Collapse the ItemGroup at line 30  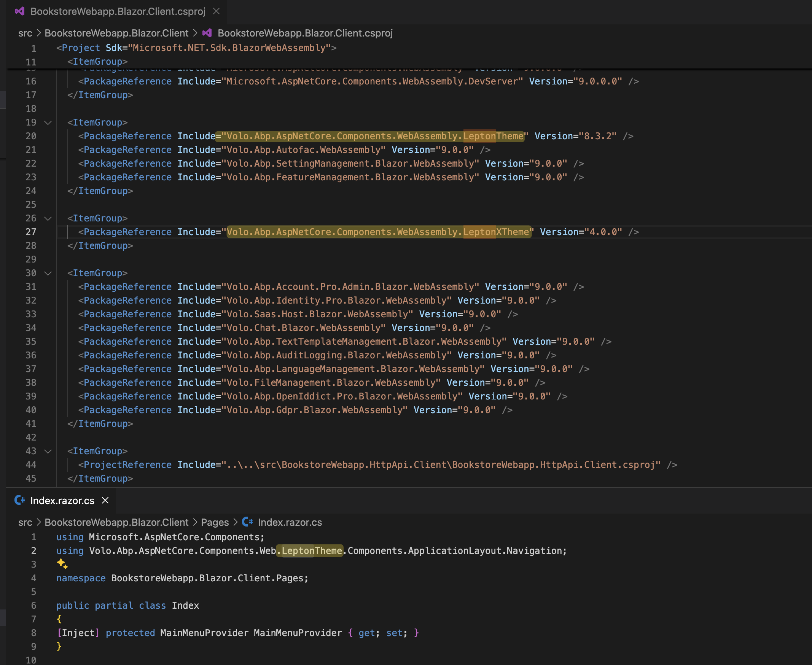[x=48, y=273]
